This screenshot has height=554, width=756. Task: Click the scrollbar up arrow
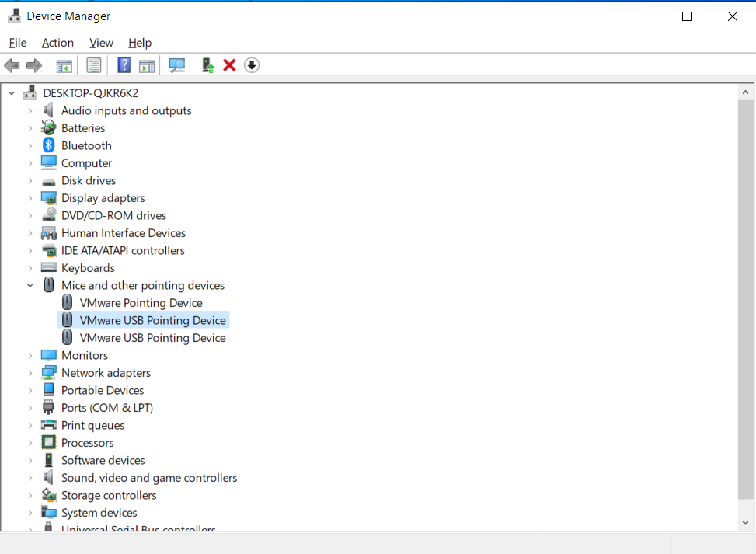745,92
